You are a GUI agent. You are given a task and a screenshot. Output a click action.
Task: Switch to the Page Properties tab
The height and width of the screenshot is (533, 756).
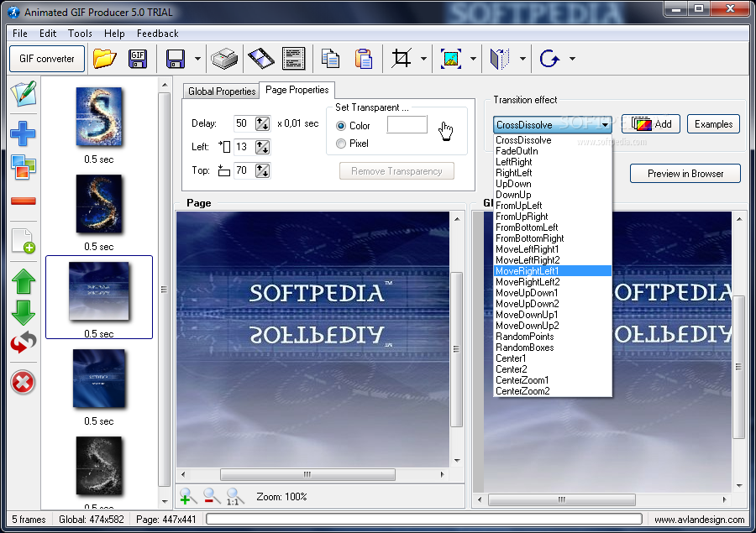point(297,90)
